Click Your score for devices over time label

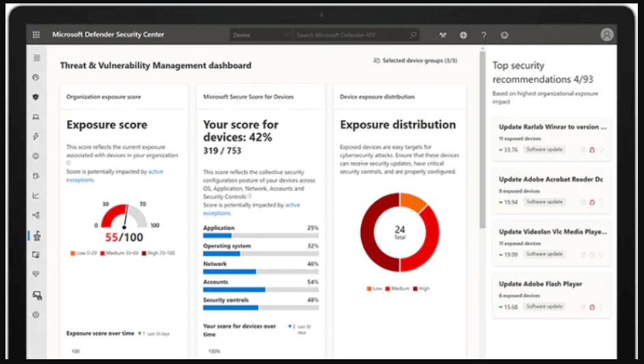[x=239, y=331]
